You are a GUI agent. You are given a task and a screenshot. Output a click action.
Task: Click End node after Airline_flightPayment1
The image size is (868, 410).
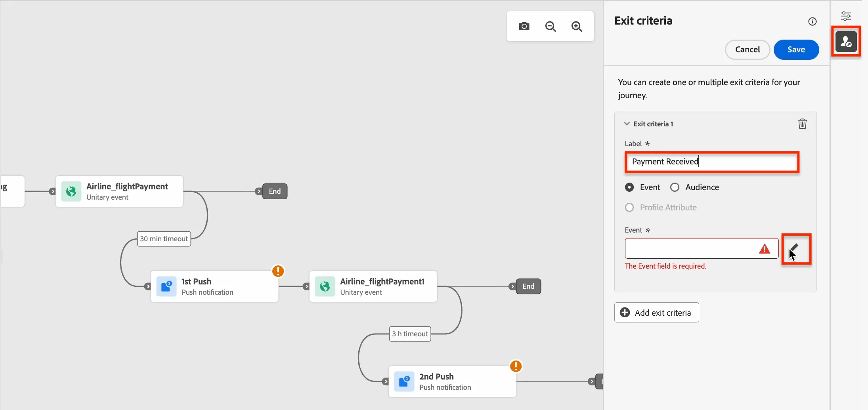click(528, 286)
